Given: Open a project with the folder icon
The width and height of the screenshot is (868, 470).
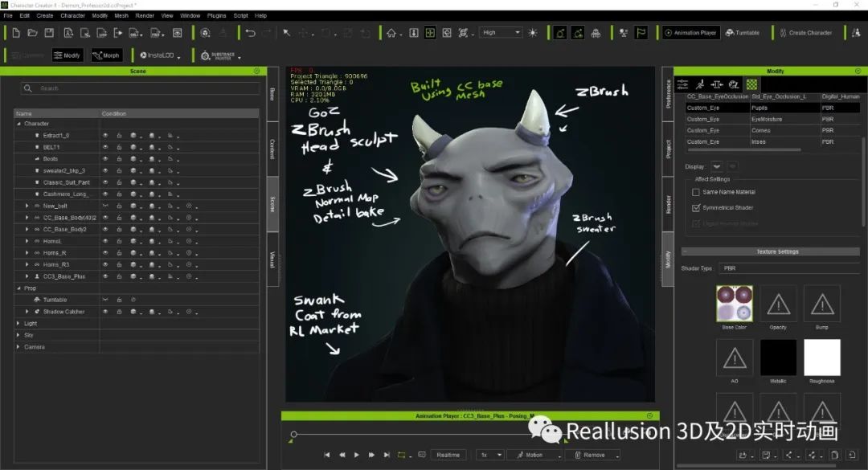Looking at the screenshot, I should 32,33.
